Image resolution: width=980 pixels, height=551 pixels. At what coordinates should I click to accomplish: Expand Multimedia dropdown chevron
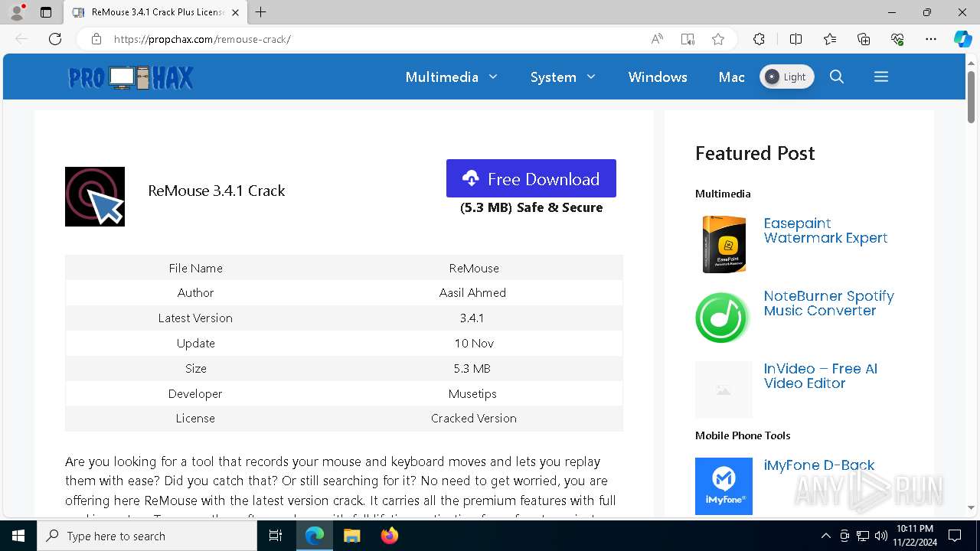pos(493,77)
